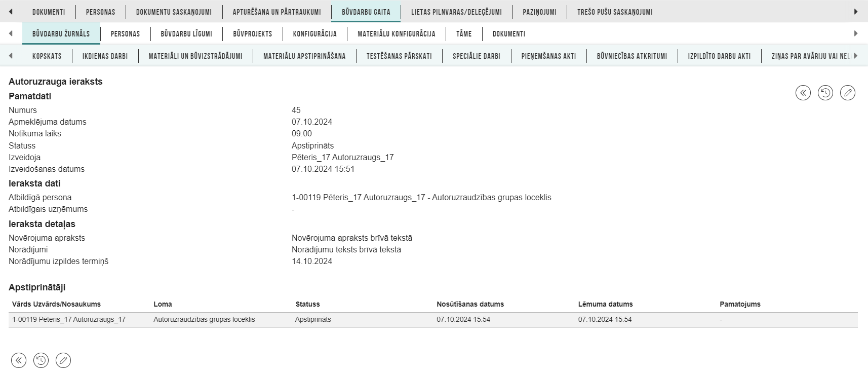
Task: Click right arrow after Ziņas par avāriju tab
Action: [x=856, y=56]
